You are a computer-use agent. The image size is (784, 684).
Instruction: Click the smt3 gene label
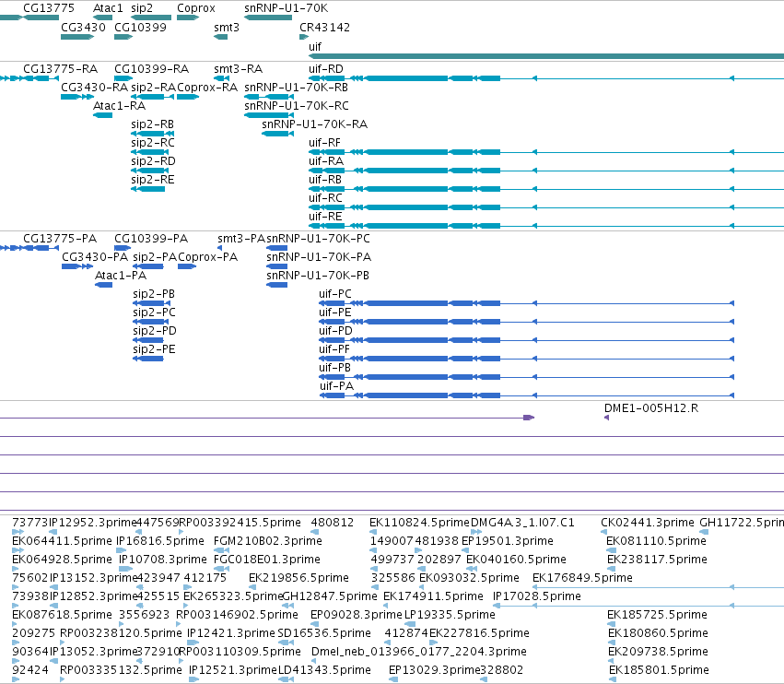[227, 28]
